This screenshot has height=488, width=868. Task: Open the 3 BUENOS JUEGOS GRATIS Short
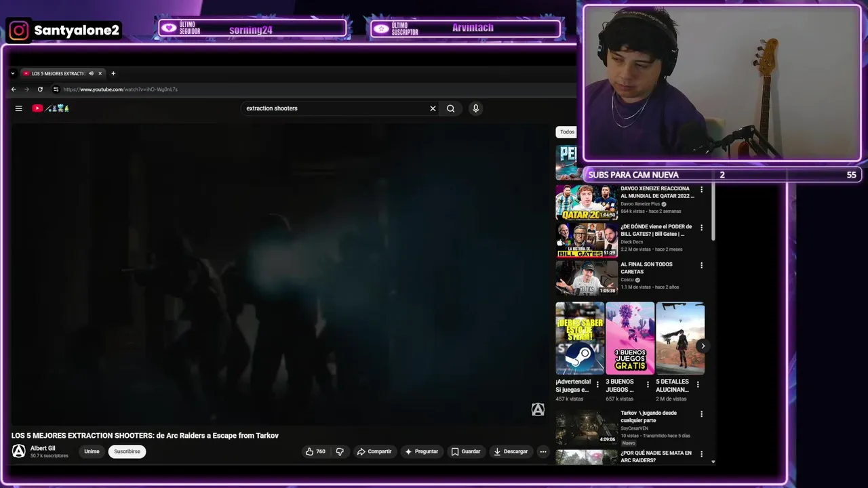click(630, 338)
